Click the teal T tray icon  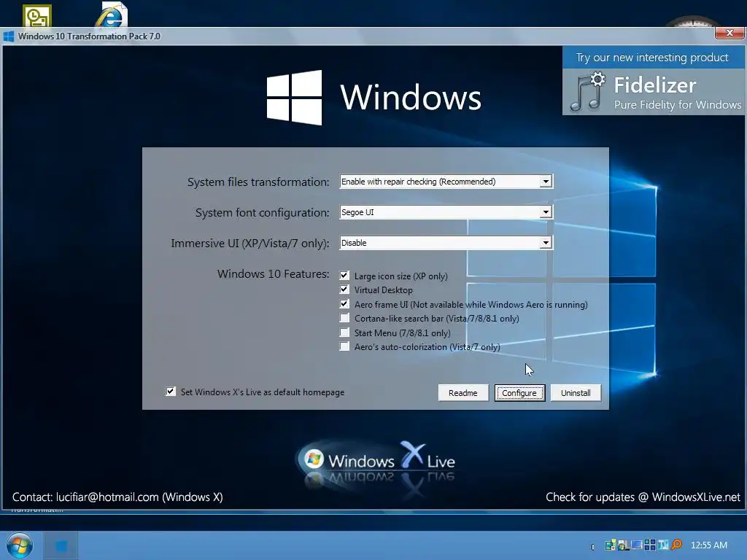pos(663,545)
